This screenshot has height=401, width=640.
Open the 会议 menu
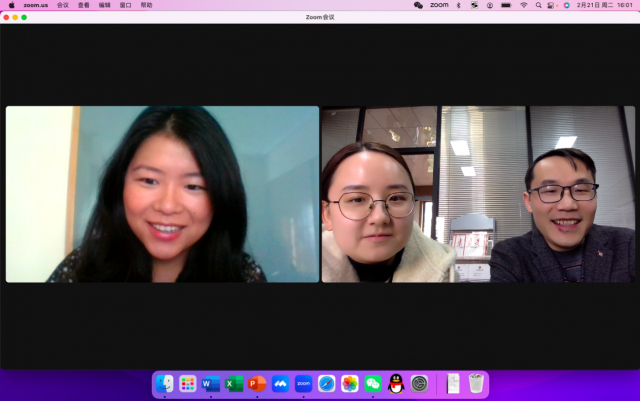tap(63, 5)
